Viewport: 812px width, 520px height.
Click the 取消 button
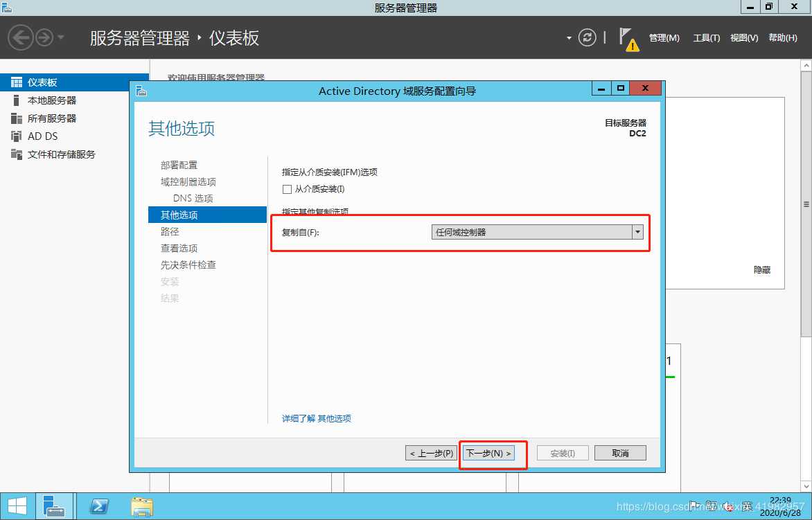click(x=620, y=454)
